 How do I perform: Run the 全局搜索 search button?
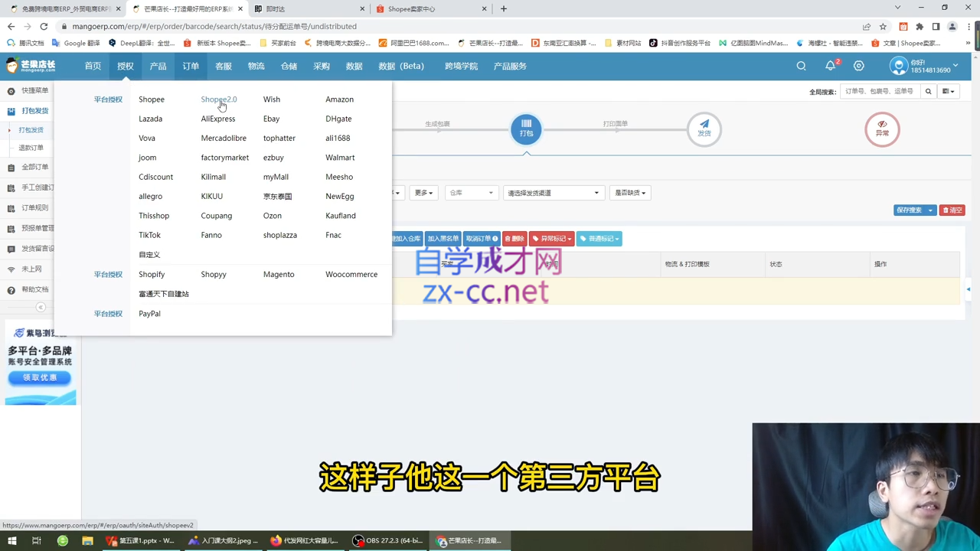pos(928,91)
